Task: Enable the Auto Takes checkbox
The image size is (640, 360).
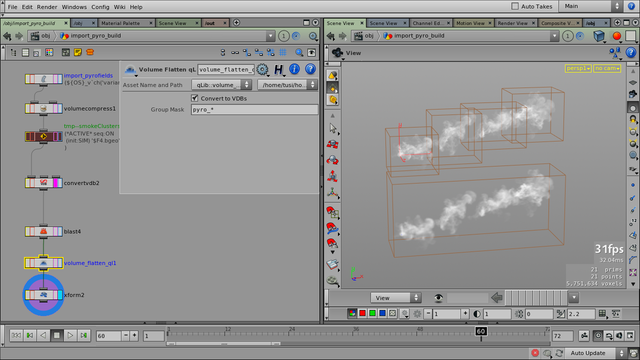Action: tap(515, 7)
